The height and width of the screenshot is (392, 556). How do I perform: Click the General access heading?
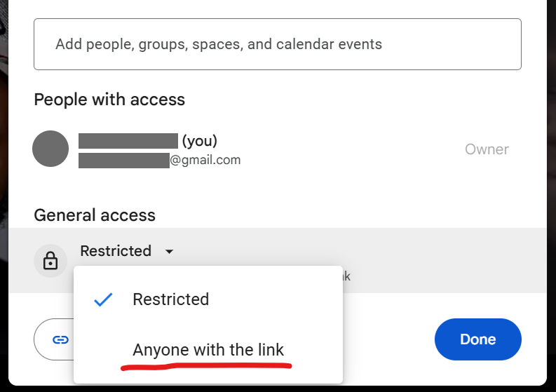[x=95, y=215]
